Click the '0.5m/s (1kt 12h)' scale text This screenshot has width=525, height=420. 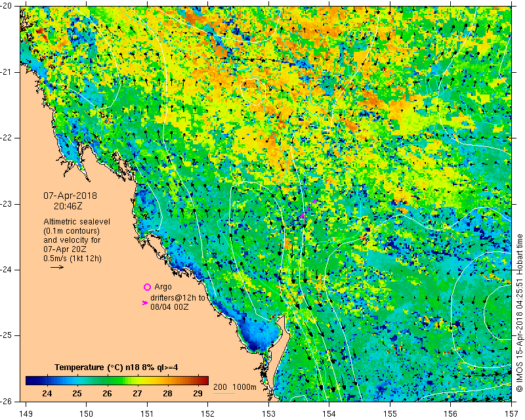pos(72,258)
